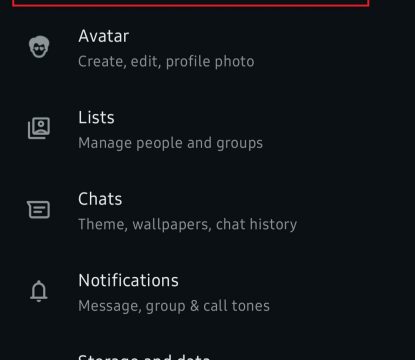This screenshot has height=360, width=415.
Task: Click the word 'Avatar' heading
Action: coord(104,36)
